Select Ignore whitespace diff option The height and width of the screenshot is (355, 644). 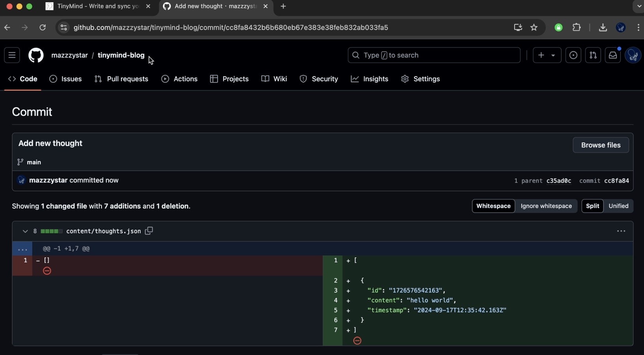[x=546, y=206]
